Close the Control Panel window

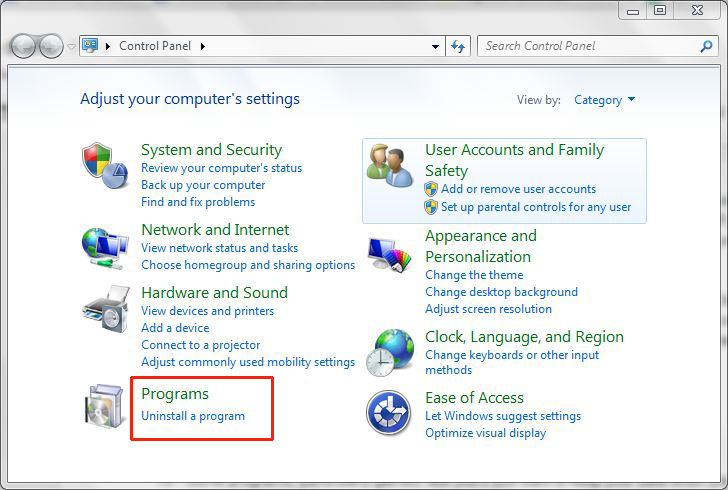[697, 11]
